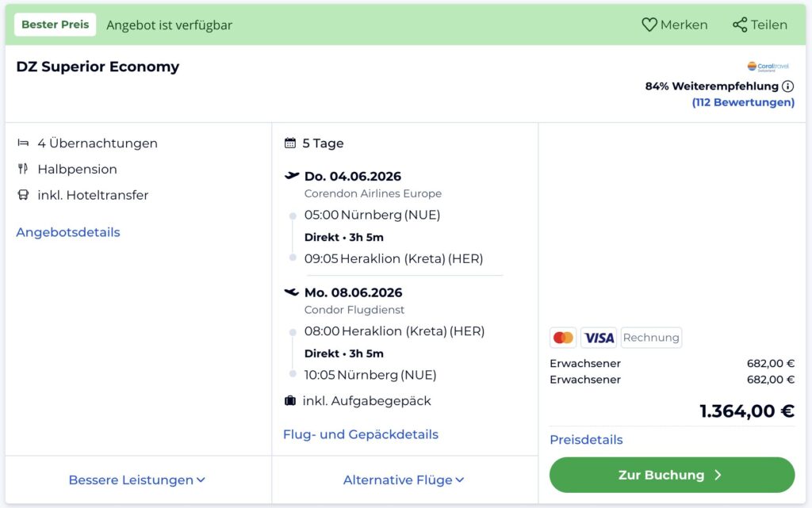Image resolution: width=812 pixels, height=508 pixels.
Task: Select the Visa payment icon
Action: [599, 338]
